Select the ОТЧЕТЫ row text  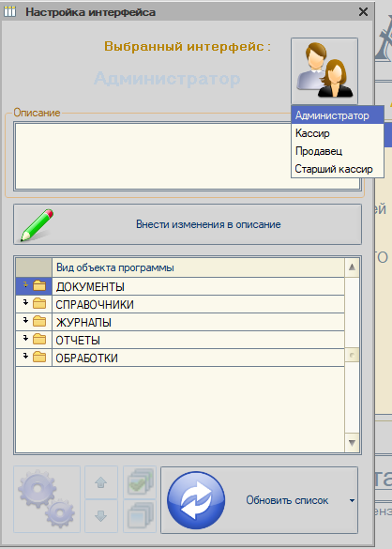click(78, 341)
